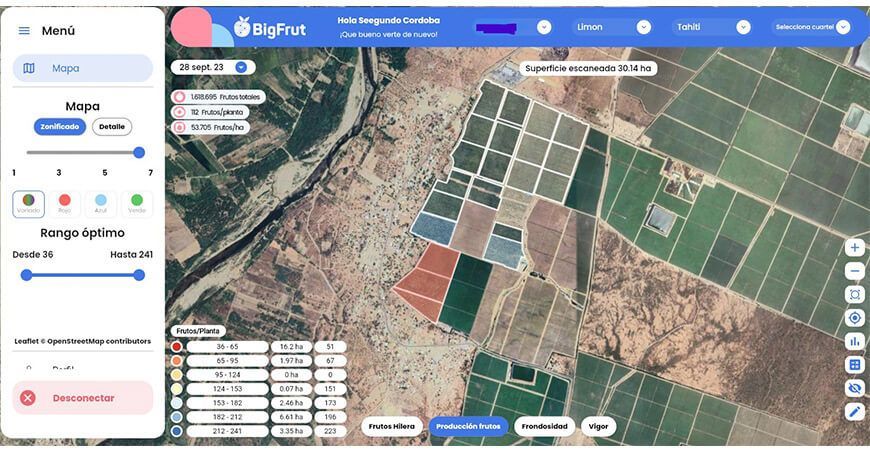This screenshot has height=452, width=870.
Task: Toggle the red 36 - 65 legend circle
Action: point(176,347)
